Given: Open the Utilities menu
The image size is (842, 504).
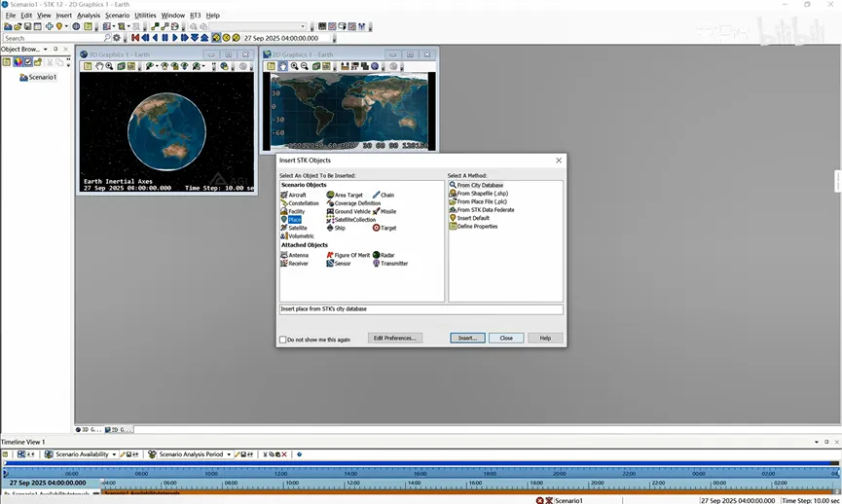Looking at the screenshot, I should click(x=145, y=16).
